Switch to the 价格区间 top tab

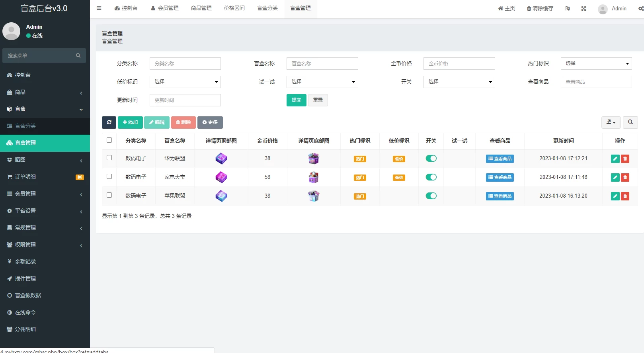(x=234, y=8)
